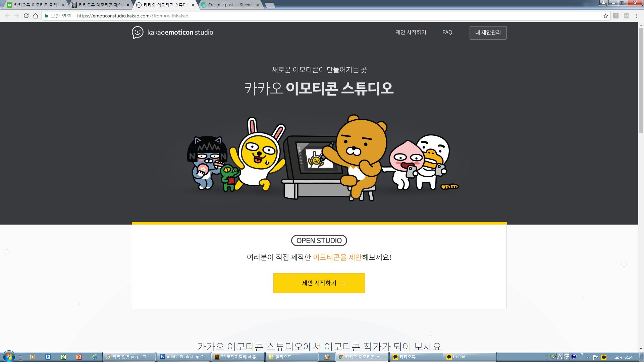The width and height of the screenshot is (644, 362).
Task: Toggle the Hanja conversion button
Action: tap(567, 357)
